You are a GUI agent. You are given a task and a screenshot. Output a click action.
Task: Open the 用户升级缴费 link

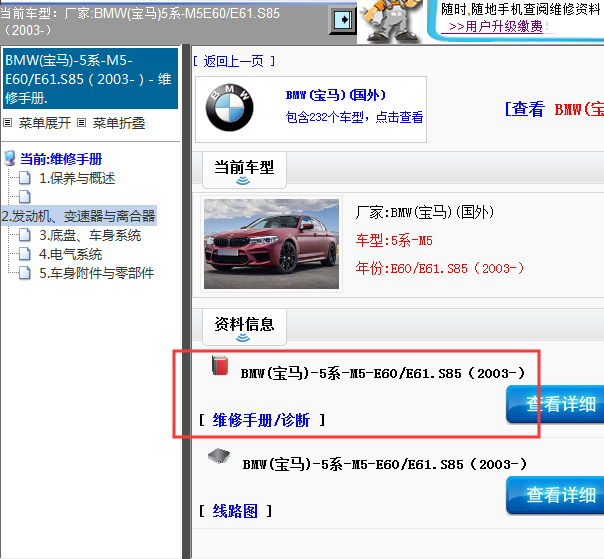[x=496, y=27]
